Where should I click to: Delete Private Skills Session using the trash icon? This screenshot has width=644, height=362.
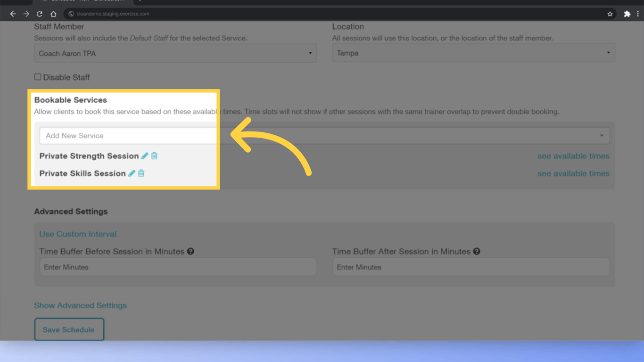click(141, 173)
